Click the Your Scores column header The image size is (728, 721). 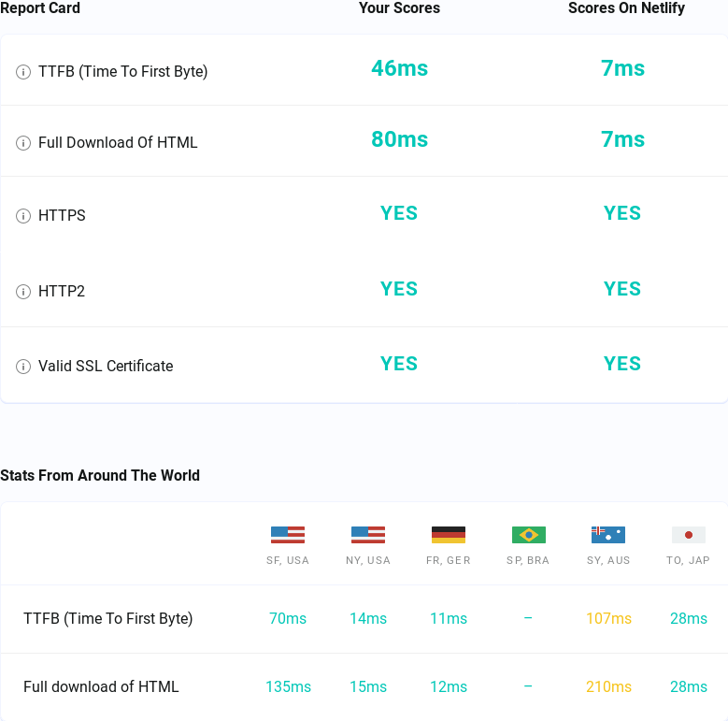pyautogui.click(x=399, y=7)
